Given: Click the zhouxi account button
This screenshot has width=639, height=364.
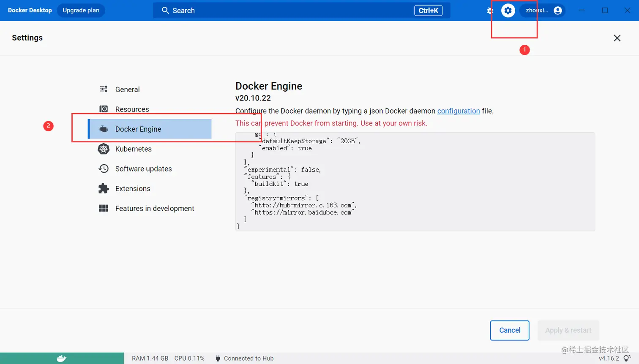Looking at the screenshot, I should click(543, 11).
